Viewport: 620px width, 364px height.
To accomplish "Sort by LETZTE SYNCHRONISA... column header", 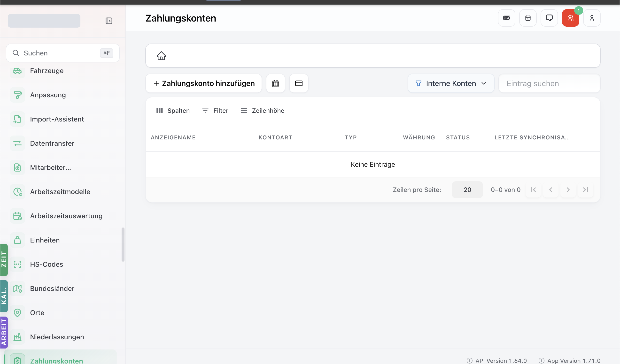I will pos(532,137).
